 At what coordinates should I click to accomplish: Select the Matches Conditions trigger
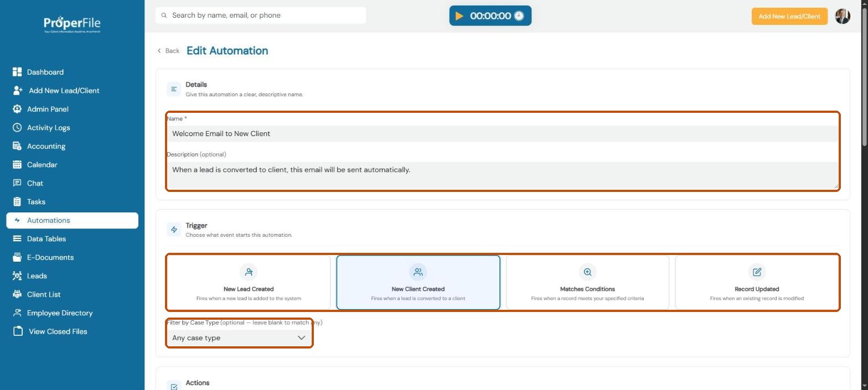[587, 282]
